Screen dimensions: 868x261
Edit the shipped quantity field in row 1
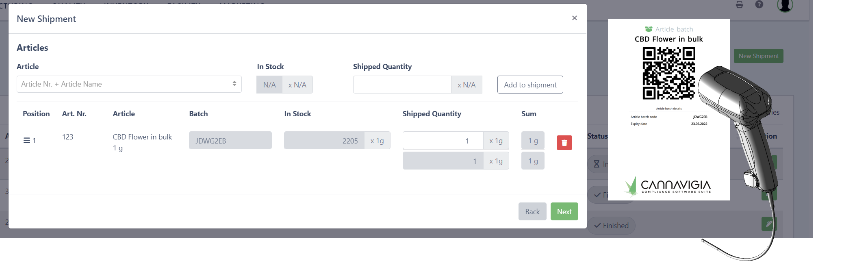(443, 141)
